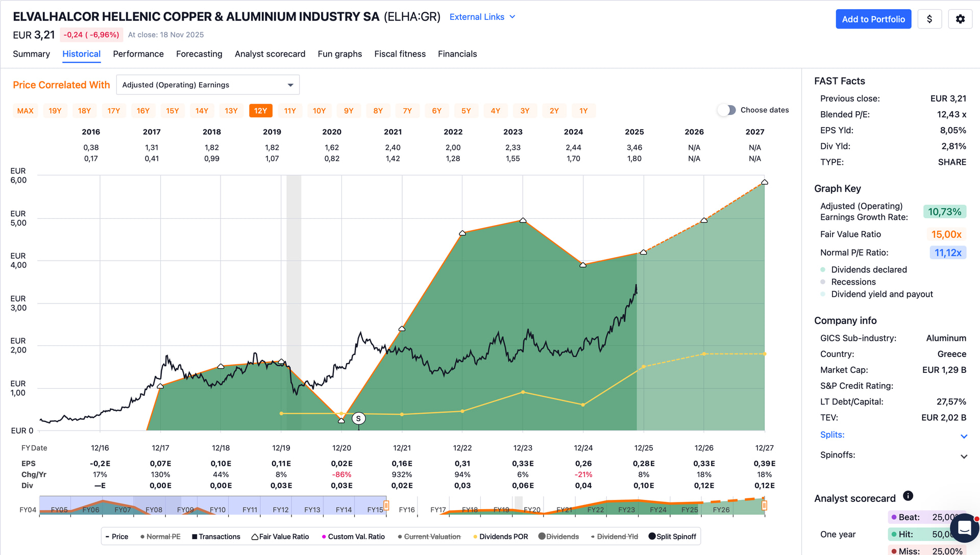Expand the Splits section
The image size is (980, 555).
point(964,436)
